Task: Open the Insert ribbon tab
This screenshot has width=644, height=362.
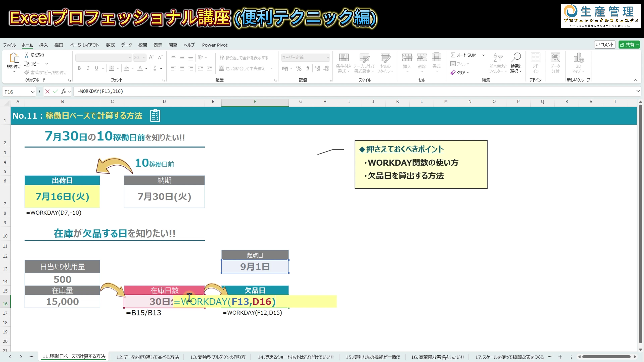Action: coord(43,45)
